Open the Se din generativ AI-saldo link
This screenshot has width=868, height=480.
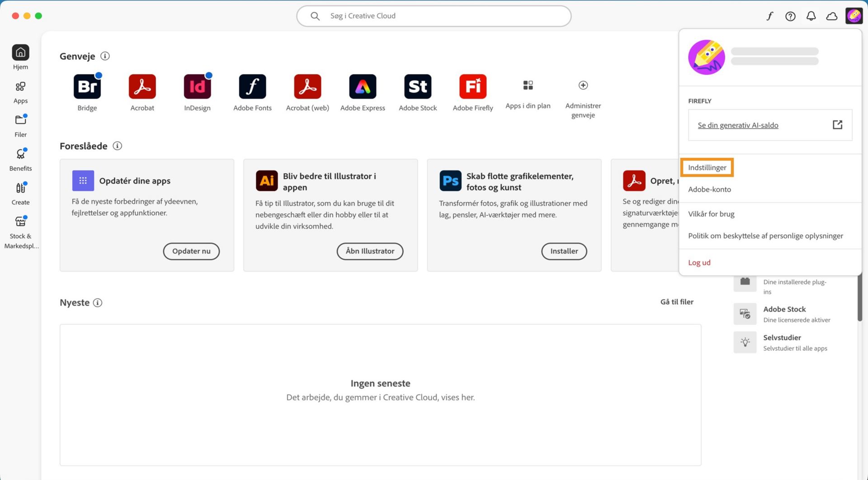tap(738, 125)
